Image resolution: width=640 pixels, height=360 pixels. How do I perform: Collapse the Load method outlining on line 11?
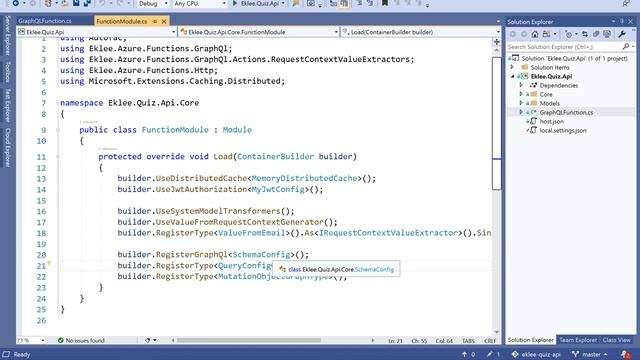[x=58, y=156]
